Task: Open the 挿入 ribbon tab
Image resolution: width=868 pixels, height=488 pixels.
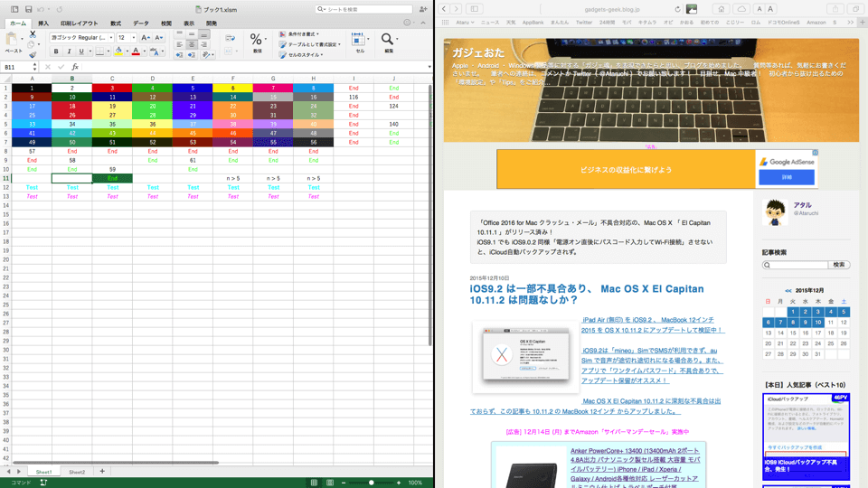Action: point(43,23)
